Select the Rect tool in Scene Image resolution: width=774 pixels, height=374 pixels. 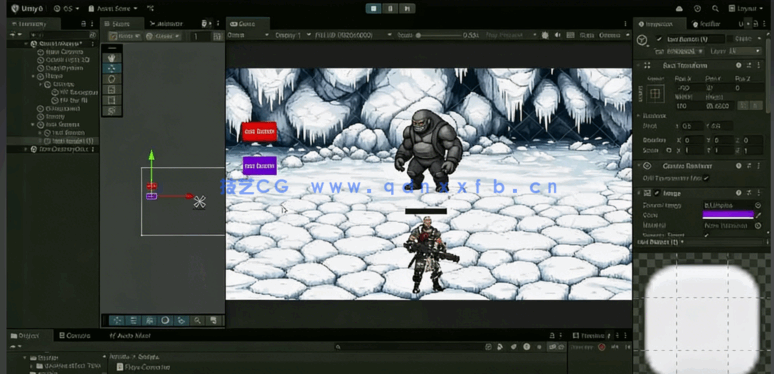(112, 100)
